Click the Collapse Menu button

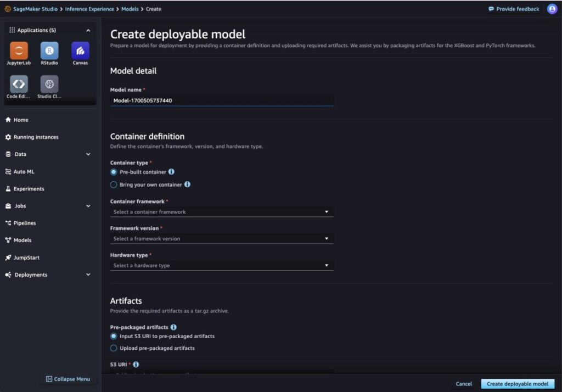68,379
